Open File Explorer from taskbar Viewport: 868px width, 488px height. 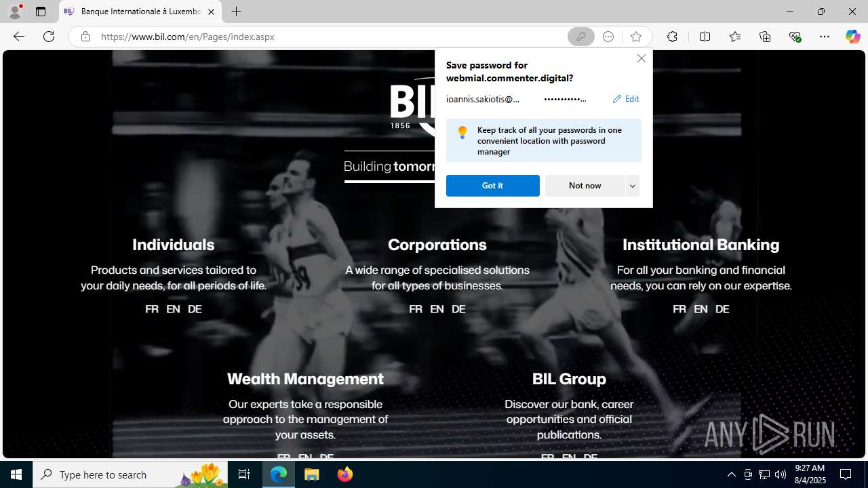pyautogui.click(x=312, y=474)
